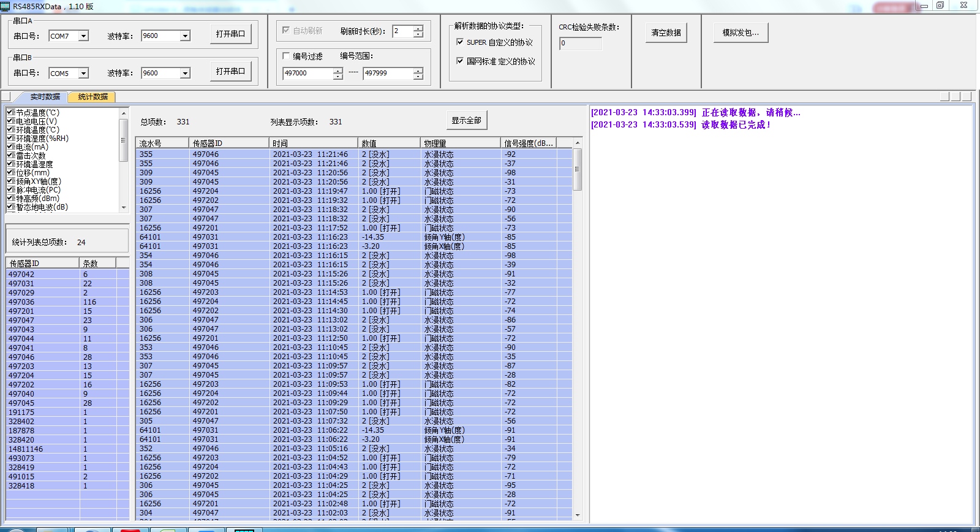
Task: Click the data table vertical scrollbar thumb
Action: pyautogui.click(x=577, y=169)
